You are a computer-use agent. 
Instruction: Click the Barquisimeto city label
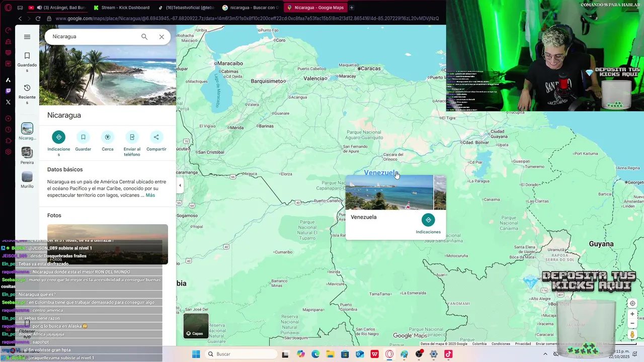click(x=268, y=81)
